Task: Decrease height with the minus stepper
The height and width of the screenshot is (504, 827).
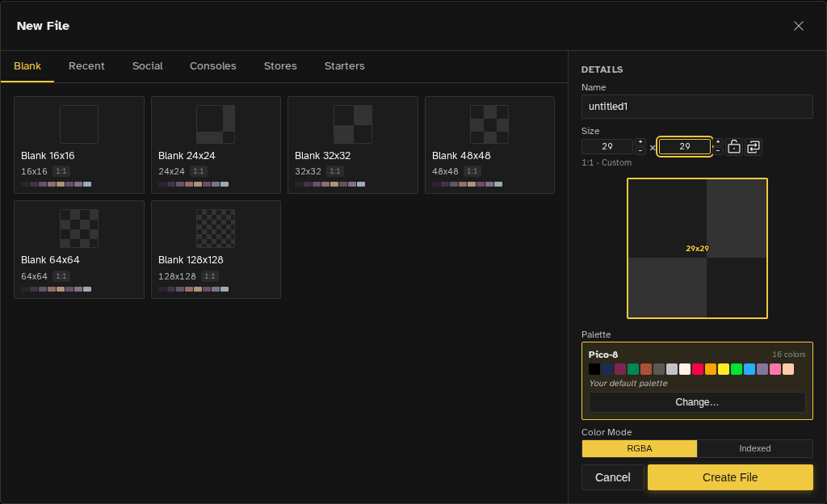Action: (718, 151)
